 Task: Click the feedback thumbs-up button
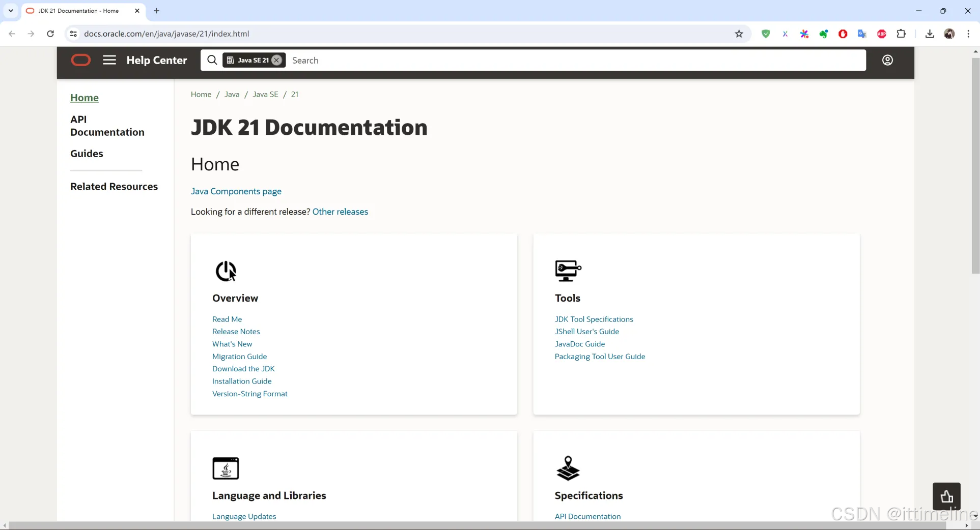pyautogui.click(x=946, y=496)
